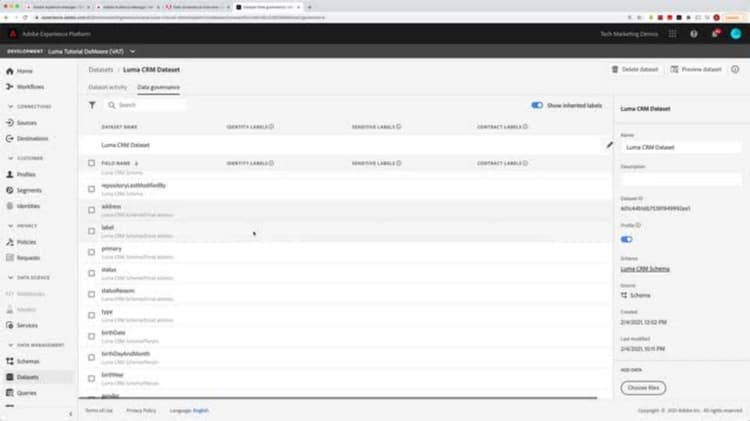
Task: Click the Choose files button
Action: [x=643, y=388]
